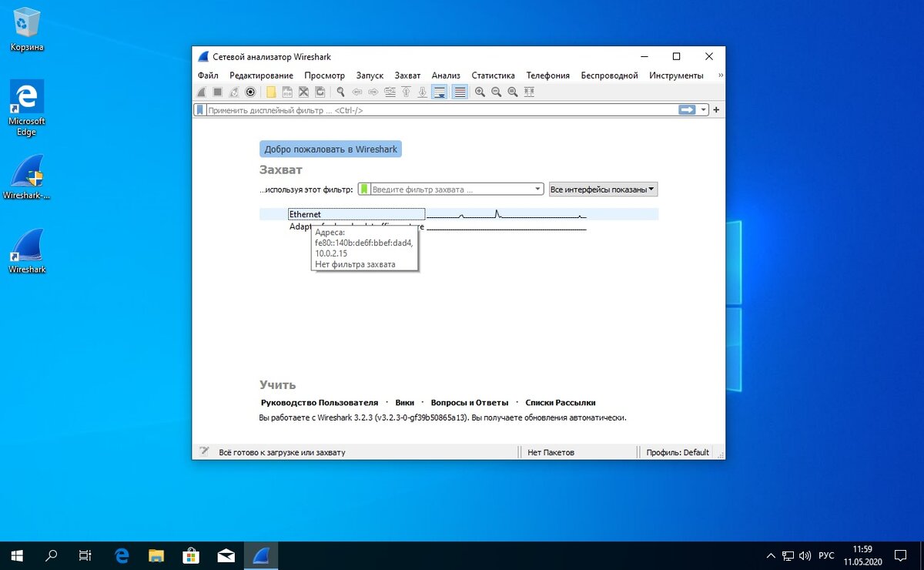Click the Профиль: Default status bar entry
924x570 pixels.
pyautogui.click(x=678, y=452)
